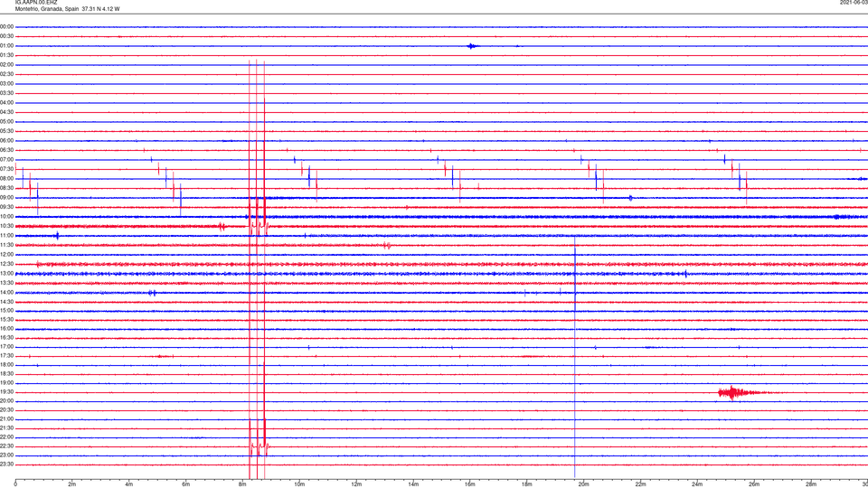Select the 06:00 row label
This screenshot has width=868, height=488.
point(6,141)
